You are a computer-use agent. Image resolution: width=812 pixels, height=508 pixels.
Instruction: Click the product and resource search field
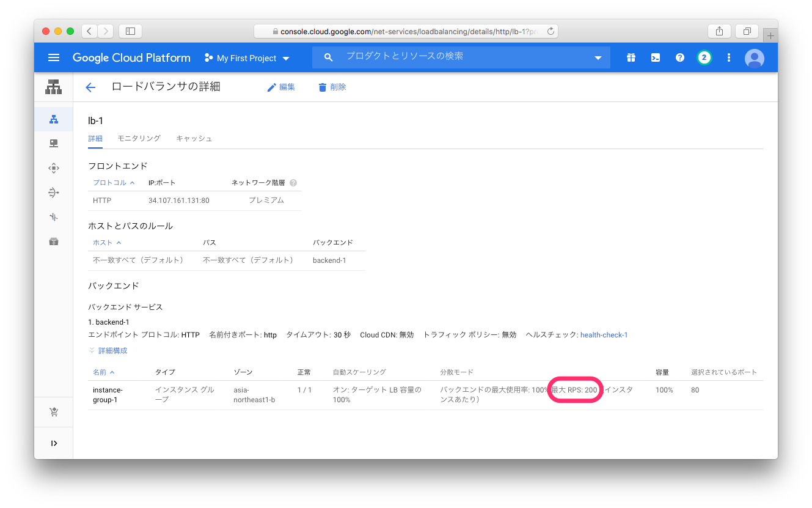[458, 56]
